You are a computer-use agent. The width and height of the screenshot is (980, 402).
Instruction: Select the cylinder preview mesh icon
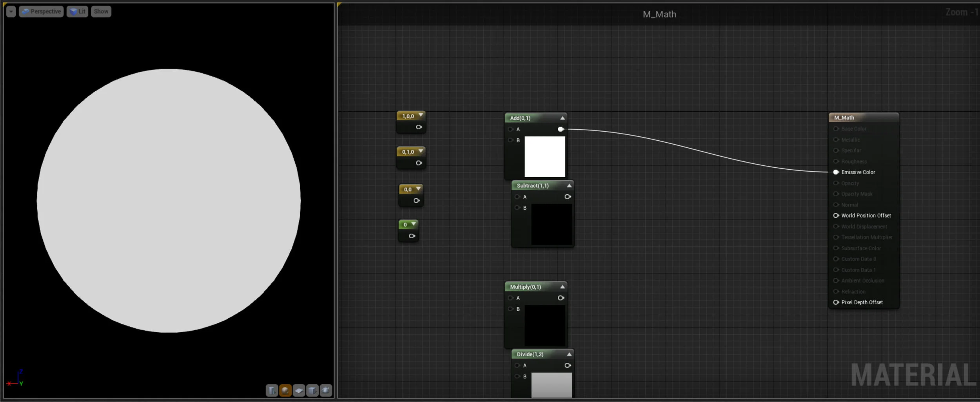tap(272, 390)
